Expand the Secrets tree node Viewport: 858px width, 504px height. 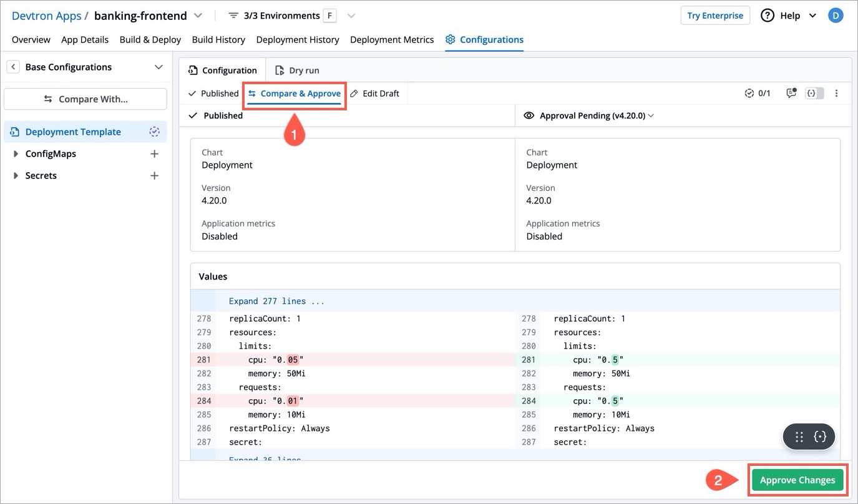pos(16,176)
